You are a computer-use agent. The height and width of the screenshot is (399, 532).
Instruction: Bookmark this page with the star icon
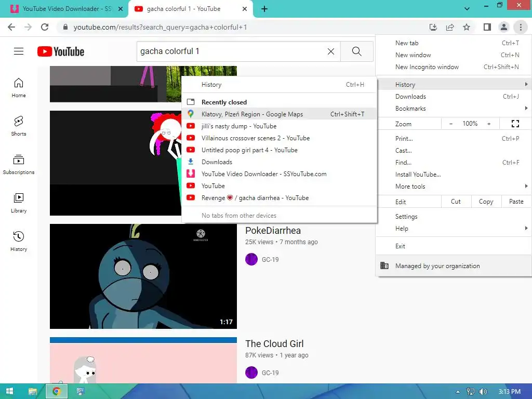point(467,27)
